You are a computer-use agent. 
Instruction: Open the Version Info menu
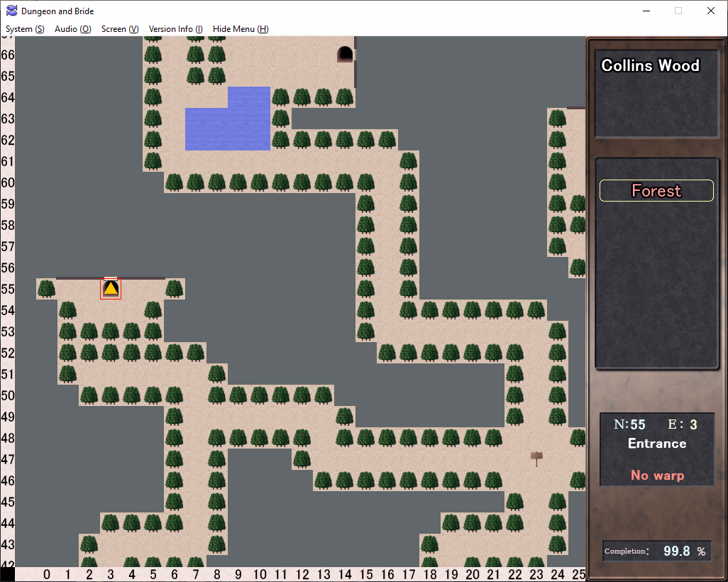(175, 29)
